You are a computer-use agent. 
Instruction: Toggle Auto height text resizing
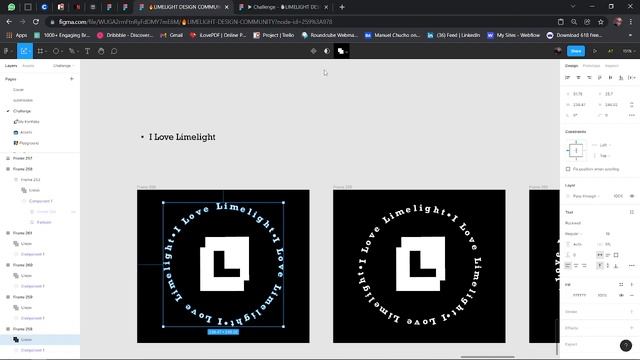608,255
